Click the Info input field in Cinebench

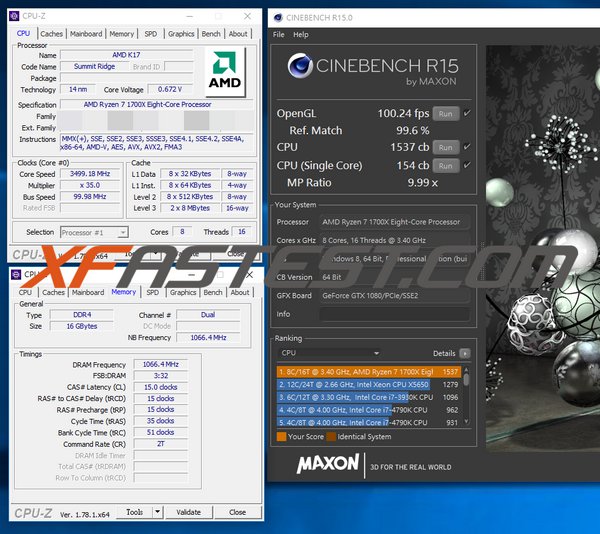(x=395, y=314)
